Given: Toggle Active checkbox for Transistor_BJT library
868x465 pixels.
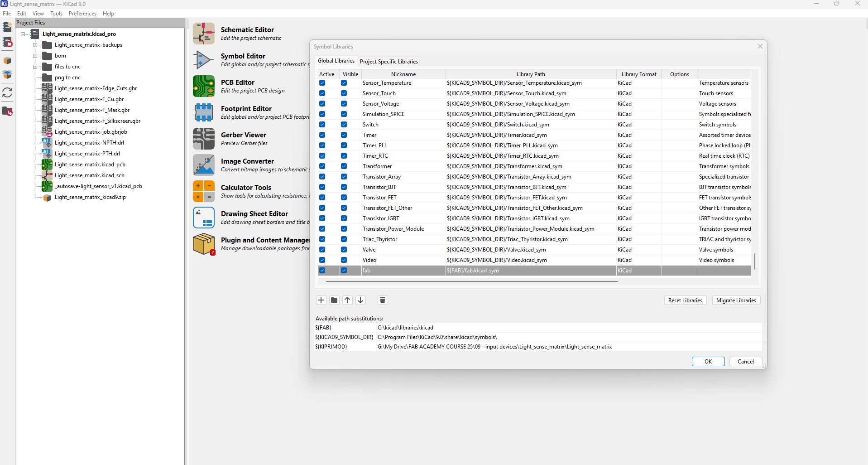Looking at the screenshot, I should click(322, 187).
